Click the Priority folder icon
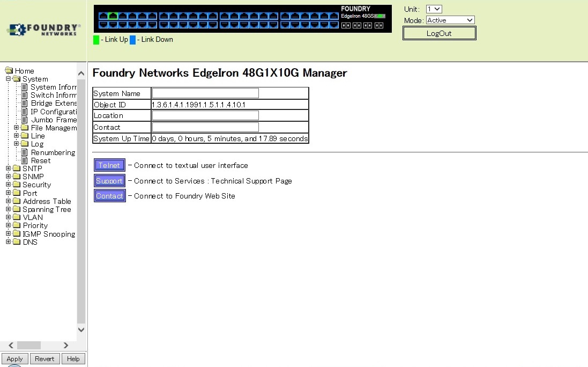588x367 pixels. [x=17, y=225]
